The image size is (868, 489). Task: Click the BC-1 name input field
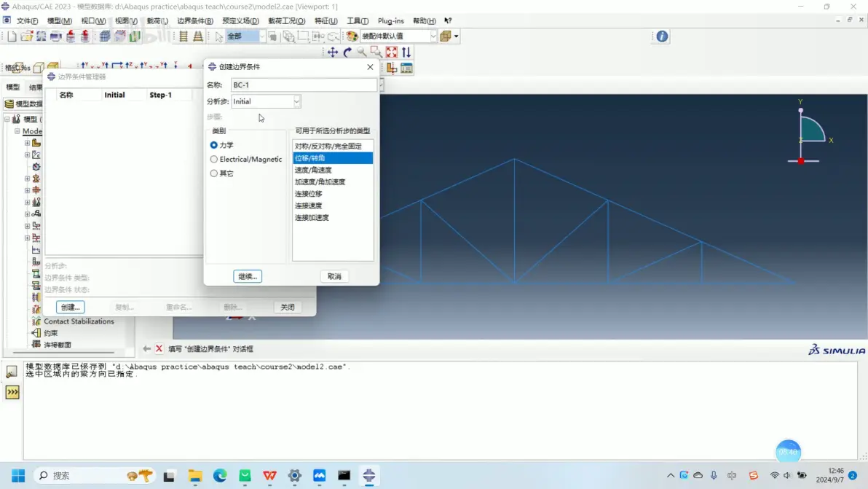(304, 85)
